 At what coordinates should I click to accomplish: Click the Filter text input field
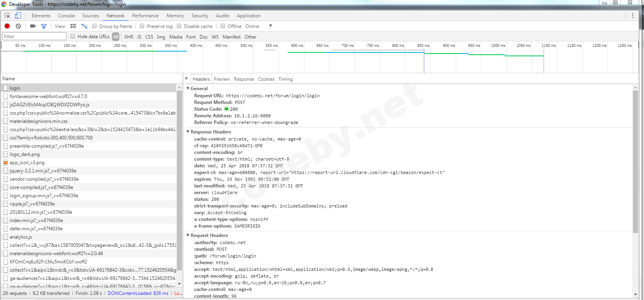coord(34,37)
